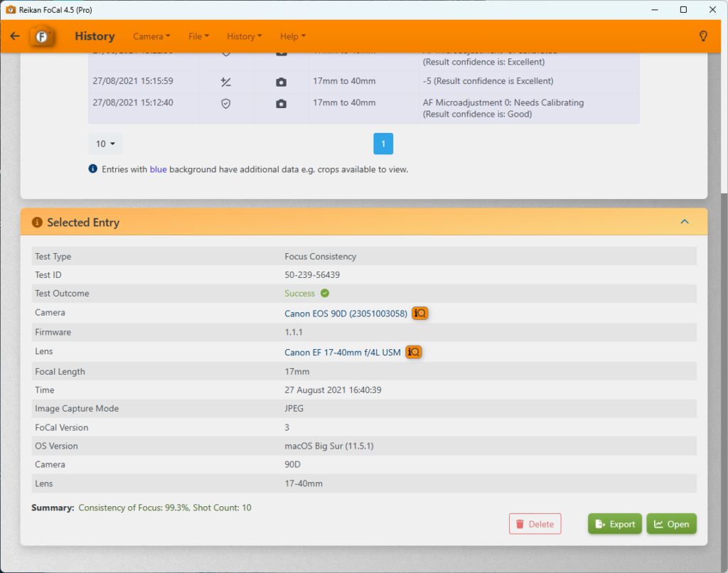
Task: Collapse the Selected Entry panel
Action: coord(685,222)
